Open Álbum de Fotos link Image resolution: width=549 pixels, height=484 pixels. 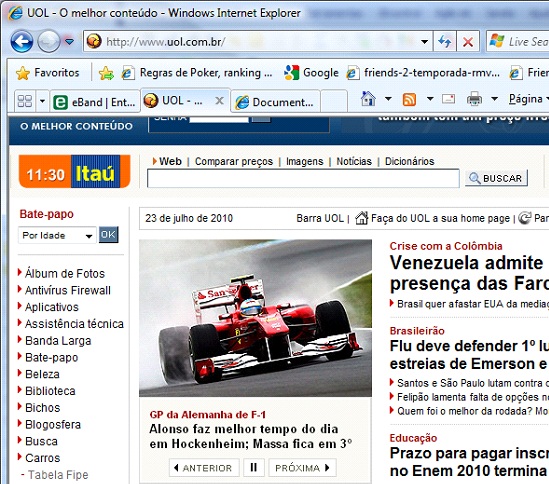[x=65, y=274]
